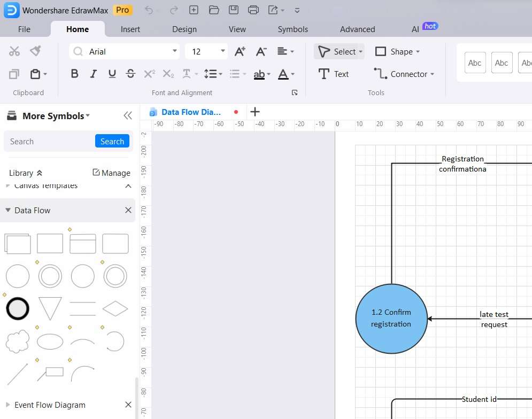
Task: Toggle Underline formatting
Action: click(x=112, y=74)
